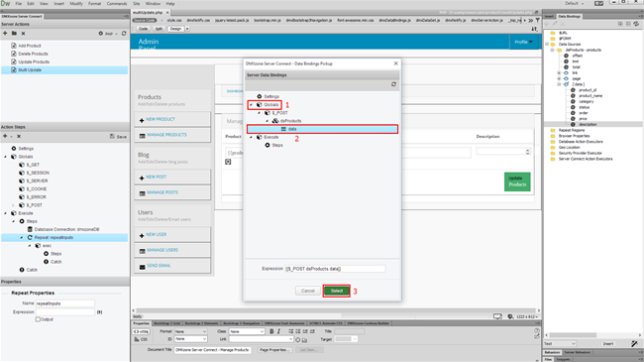The width and height of the screenshot is (644, 362).
Task: Open the SEND EMAIL link
Action: [x=159, y=266]
